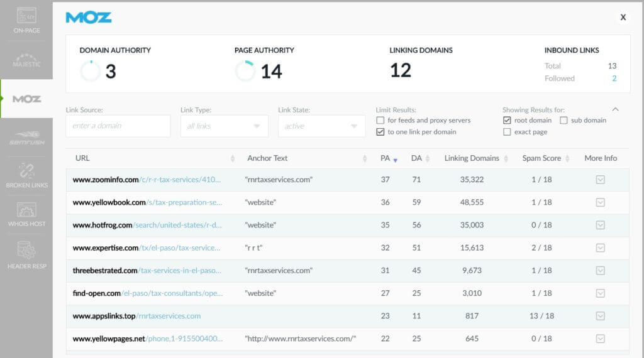Click the Domain Authority ring gauge

tap(91, 71)
